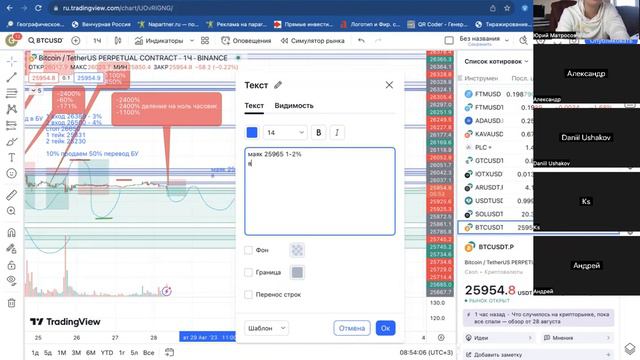
Task: Open the Индикаторы menu
Action: pos(159,40)
